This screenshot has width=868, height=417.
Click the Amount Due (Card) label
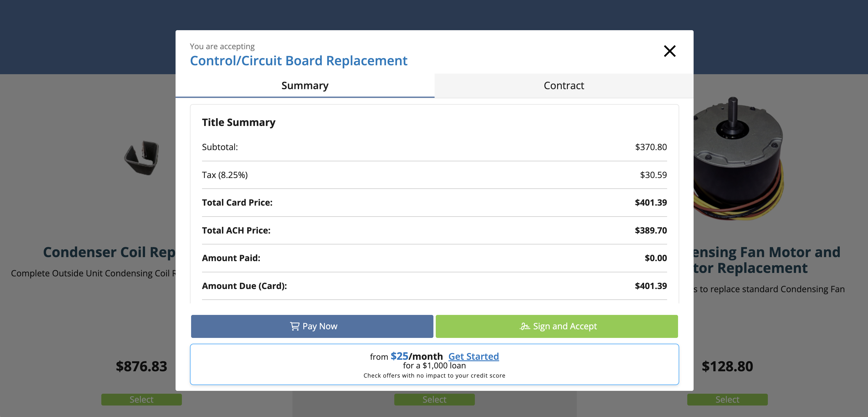244,286
